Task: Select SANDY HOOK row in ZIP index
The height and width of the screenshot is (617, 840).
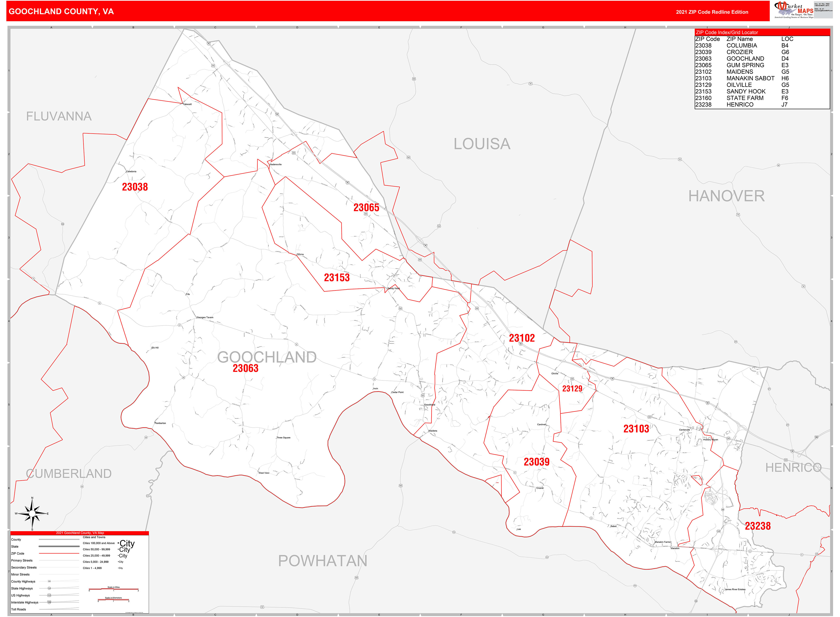Action: [762, 92]
